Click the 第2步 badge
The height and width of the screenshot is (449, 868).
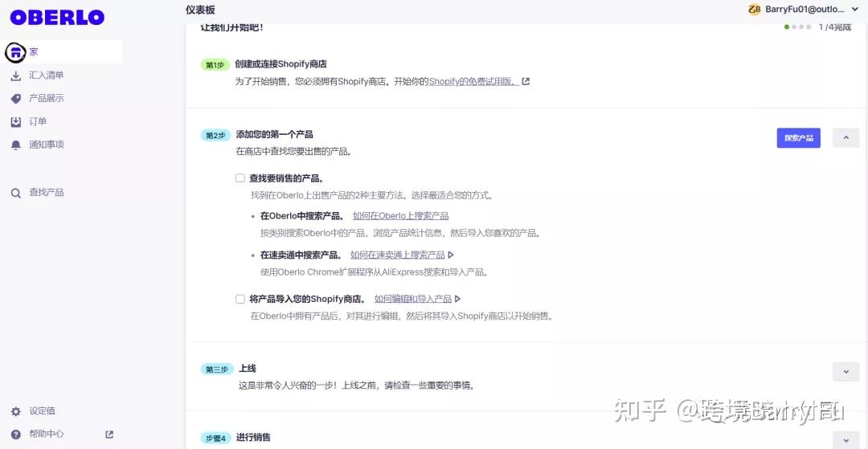[x=215, y=135]
